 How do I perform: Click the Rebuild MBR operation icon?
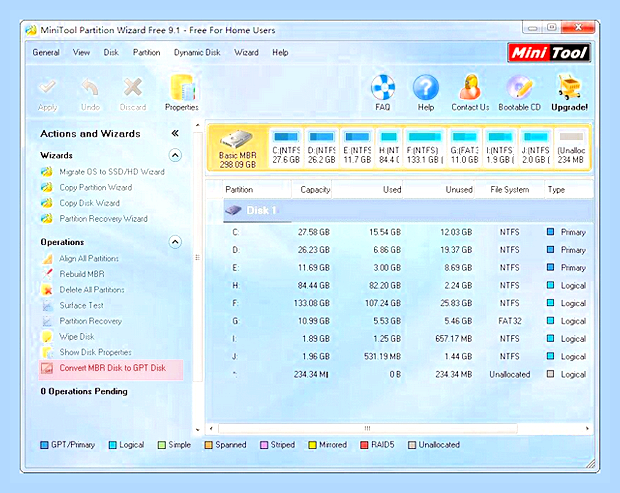pos(47,274)
